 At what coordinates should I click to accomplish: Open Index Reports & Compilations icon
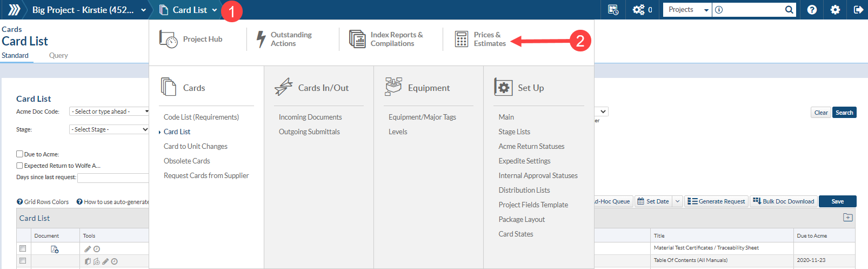click(357, 39)
